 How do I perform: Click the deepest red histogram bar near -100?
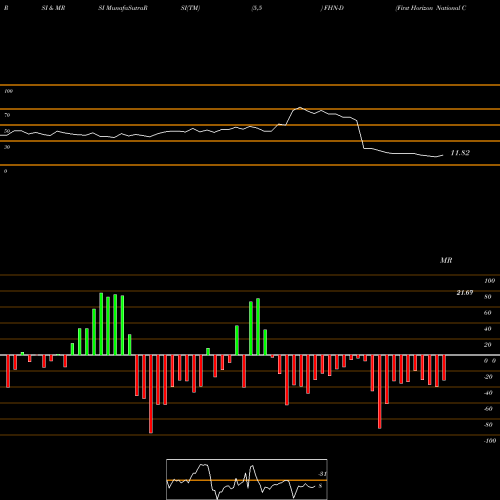coord(151,394)
